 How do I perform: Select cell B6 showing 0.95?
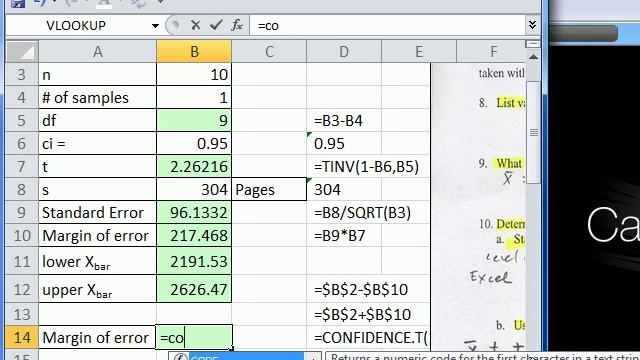point(194,143)
